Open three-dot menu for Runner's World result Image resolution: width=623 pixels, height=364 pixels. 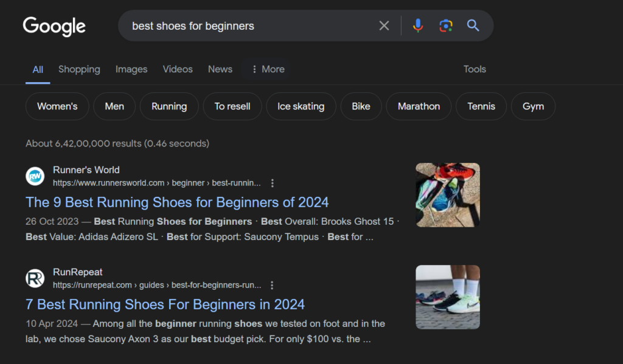click(x=272, y=183)
